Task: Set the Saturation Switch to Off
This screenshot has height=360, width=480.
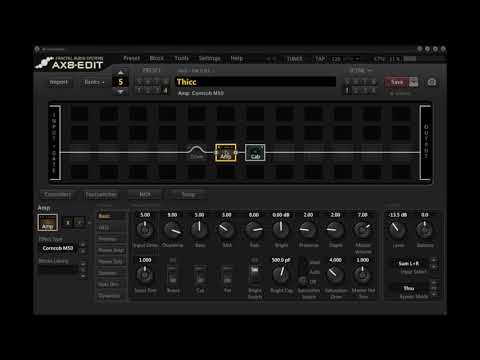Action: [x=313, y=282]
